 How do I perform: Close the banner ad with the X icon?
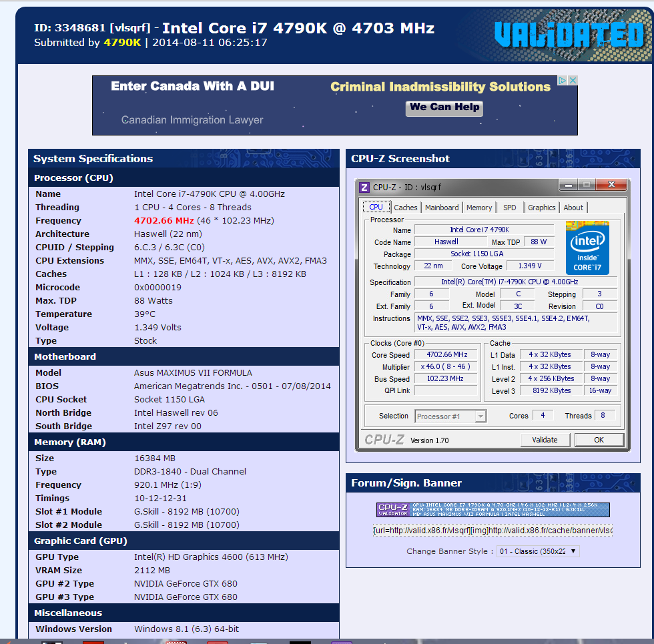(x=573, y=81)
